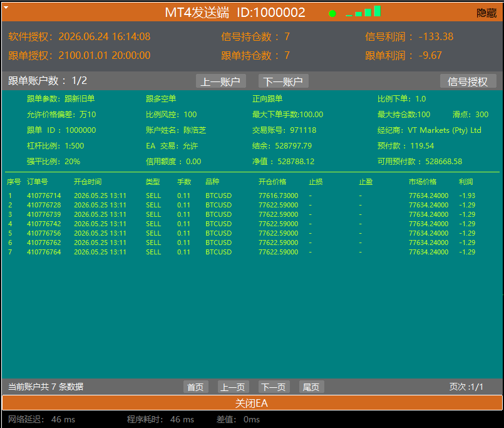Select order number 410776764
The image size is (504, 428).
point(44,252)
